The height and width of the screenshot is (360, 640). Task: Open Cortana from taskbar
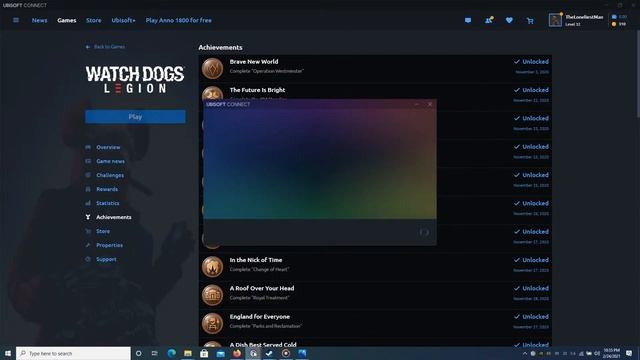pos(138,353)
